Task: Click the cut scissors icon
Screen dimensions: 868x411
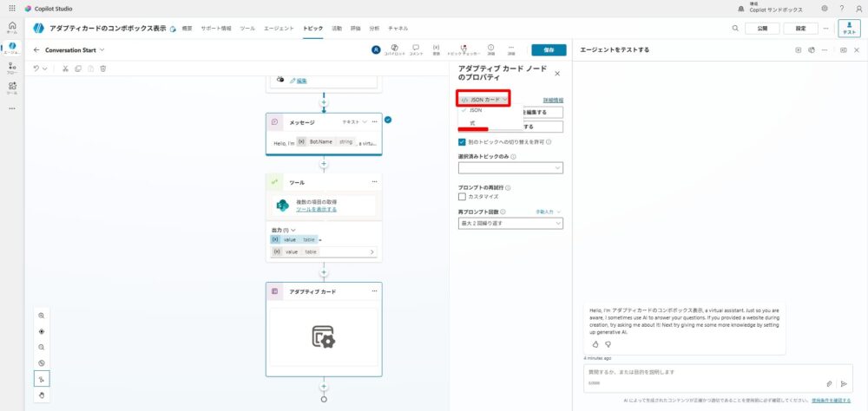Action: coord(65,68)
